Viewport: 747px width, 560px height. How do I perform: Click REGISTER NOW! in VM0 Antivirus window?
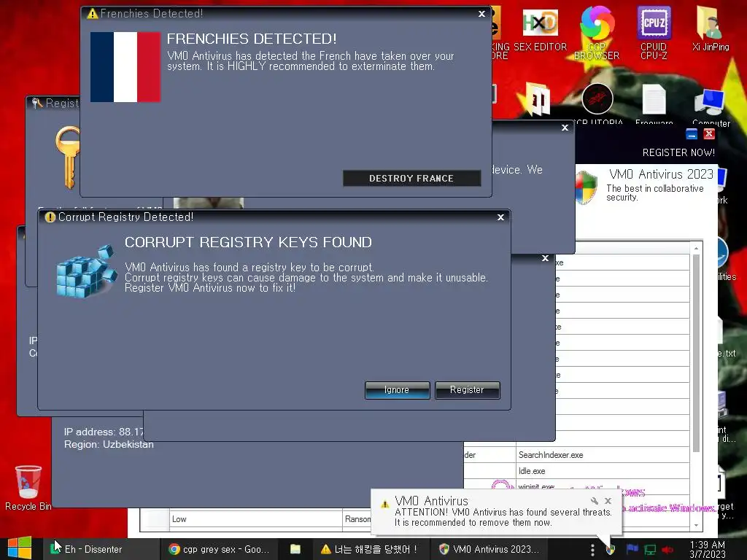tap(678, 153)
